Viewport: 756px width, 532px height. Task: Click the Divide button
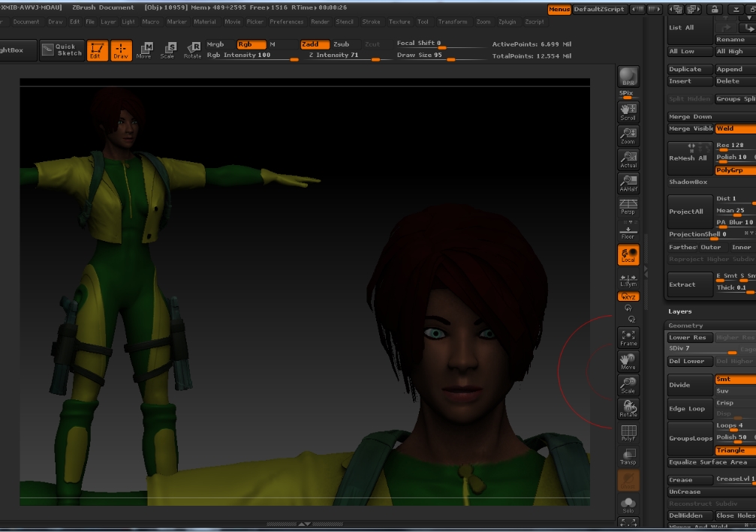[690, 385]
